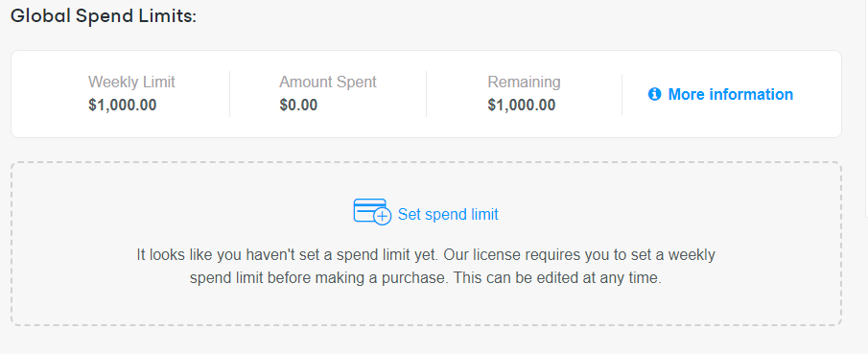Select the $1,000.00 amount under Weekly Limit
The height and width of the screenshot is (354, 868).
point(123,105)
